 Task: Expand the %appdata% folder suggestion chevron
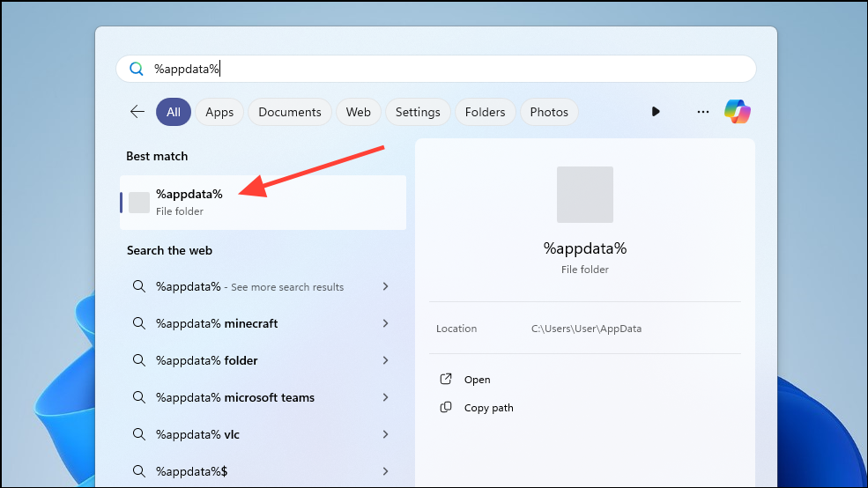[385, 360]
